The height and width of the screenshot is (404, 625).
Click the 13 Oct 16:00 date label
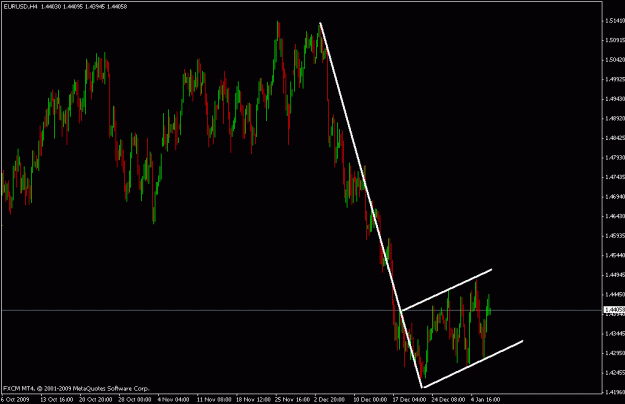tap(57, 399)
